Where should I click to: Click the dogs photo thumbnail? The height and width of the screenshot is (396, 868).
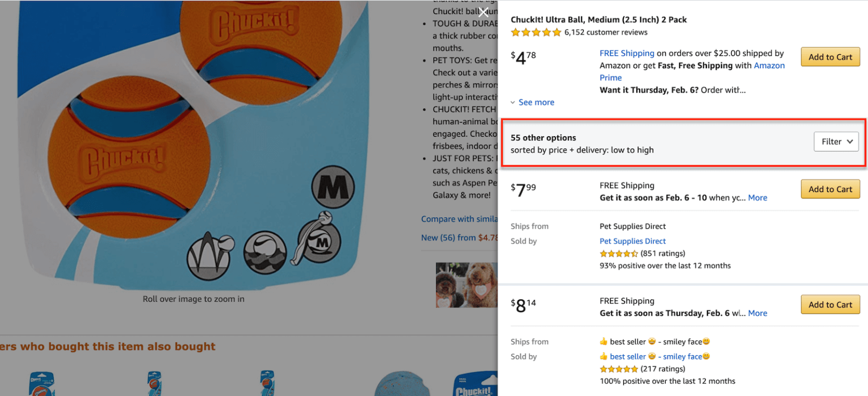[467, 285]
